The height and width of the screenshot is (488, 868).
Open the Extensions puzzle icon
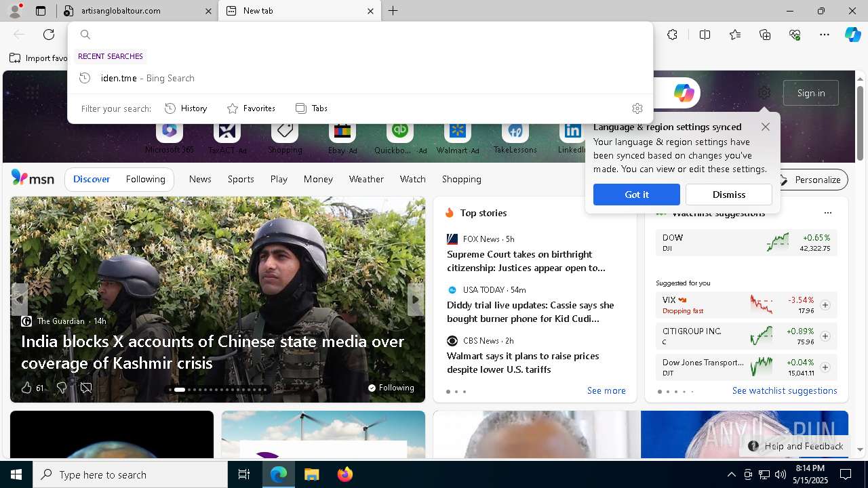click(672, 35)
